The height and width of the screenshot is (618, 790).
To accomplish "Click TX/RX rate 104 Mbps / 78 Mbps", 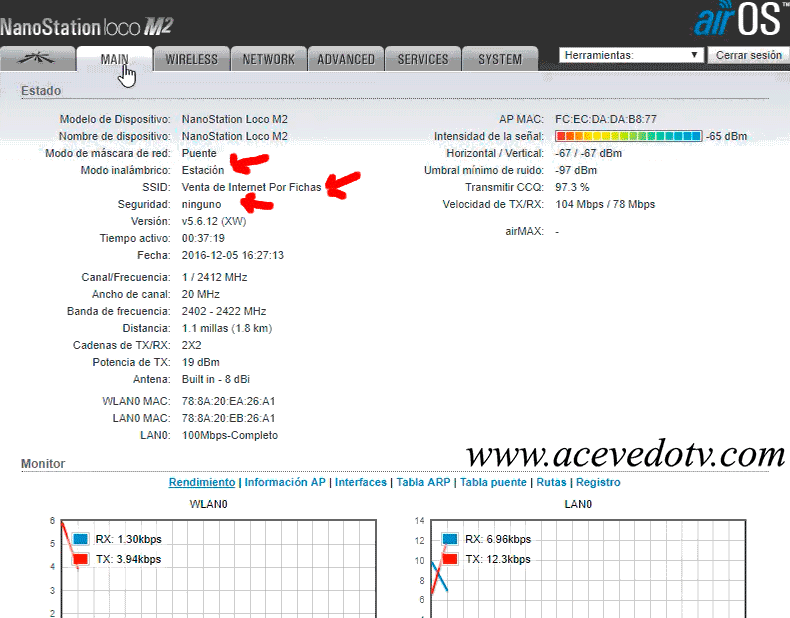I will click(605, 204).
